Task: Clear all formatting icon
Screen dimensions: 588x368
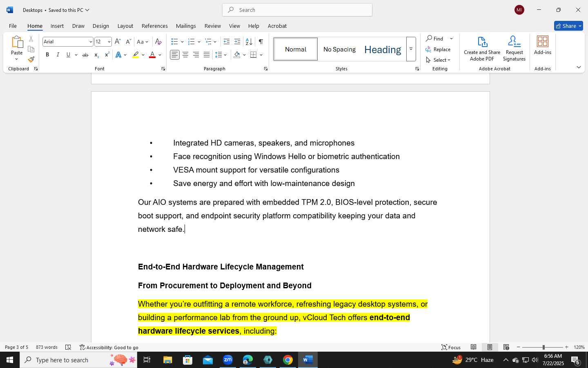Action: pyautogui.click(x=158, y=42)
